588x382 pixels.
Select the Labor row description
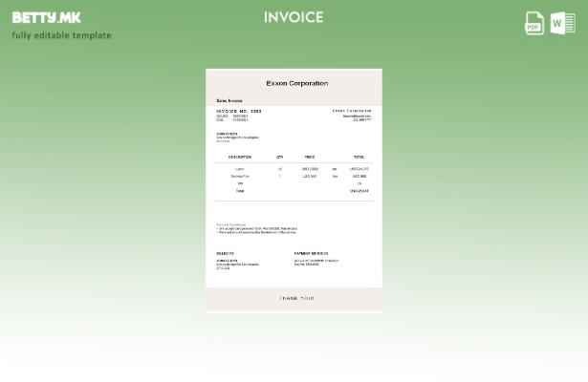click(240, 169)
